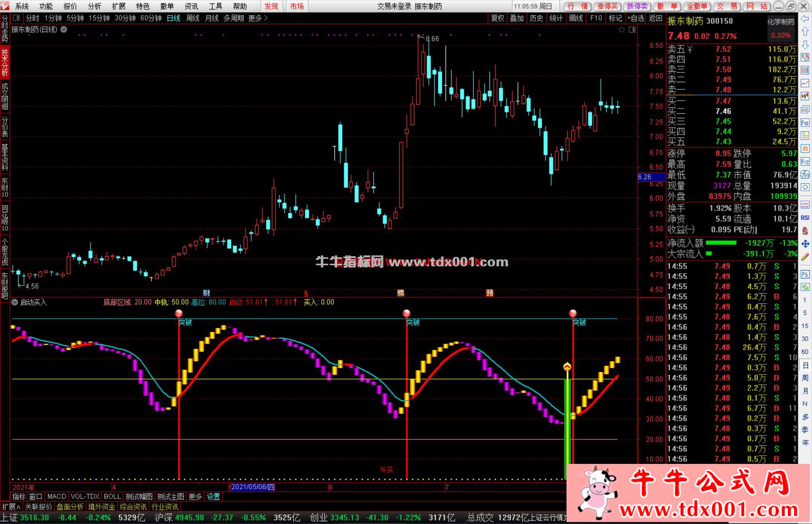Click the '财' finance marker under chart
812x524 pixels.
(206, 293)
